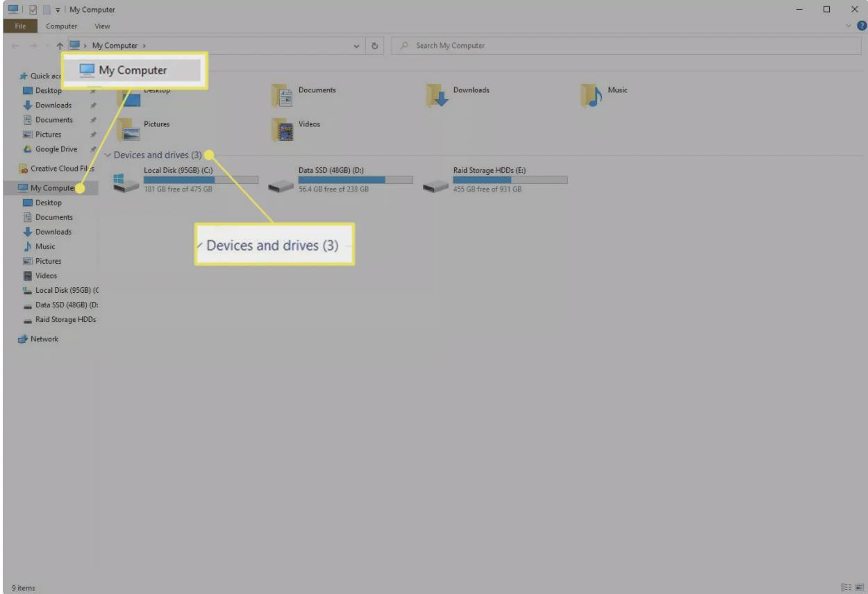Select Network in the navigation pane
The image size is (868, 594).
(x=44, y=339)
